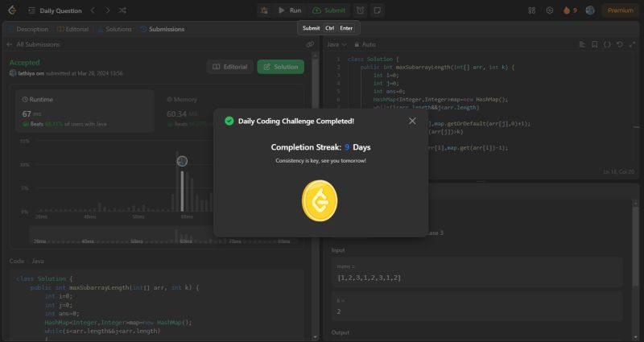Image resolution: width=644 pixels, height=342 pixels.
Task: Open the Java language dropdown
Action: tap(335, 44)
